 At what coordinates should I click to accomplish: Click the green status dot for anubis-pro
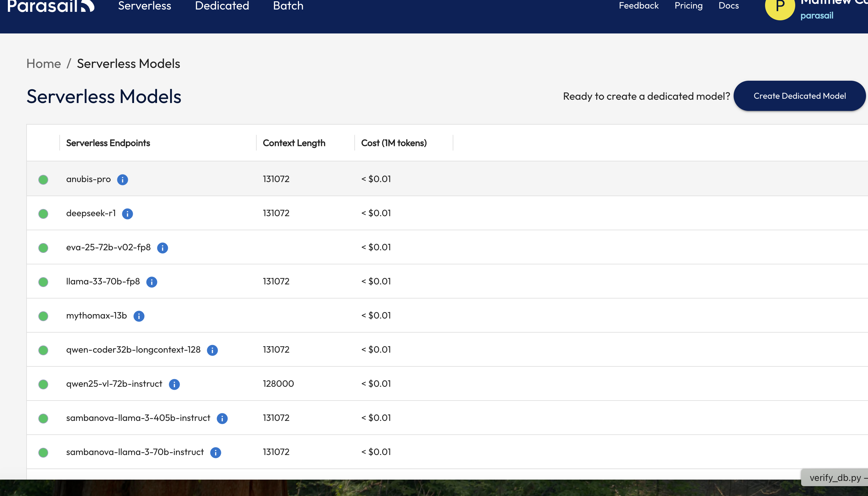pyautogui.click(x=43, y=179)
